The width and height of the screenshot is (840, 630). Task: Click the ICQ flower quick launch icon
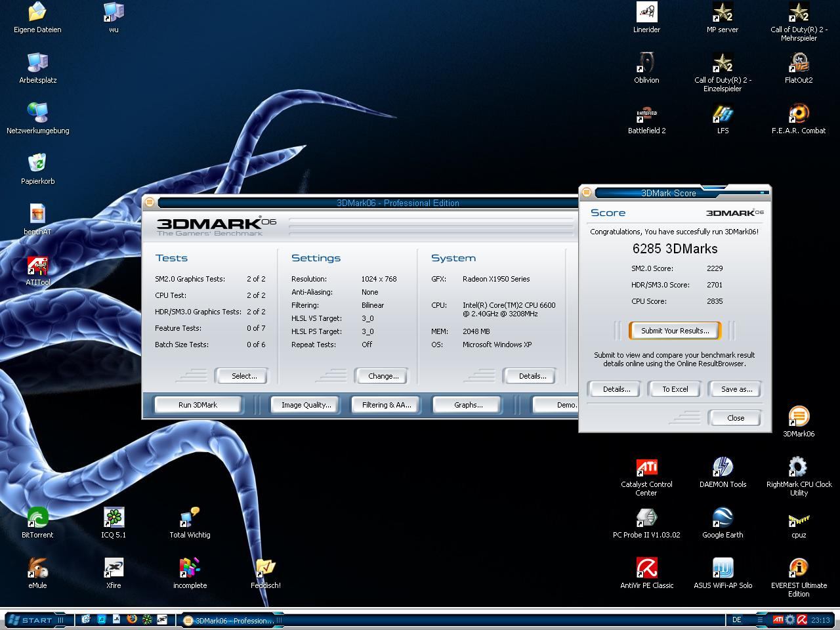click(x=147, y=619)
